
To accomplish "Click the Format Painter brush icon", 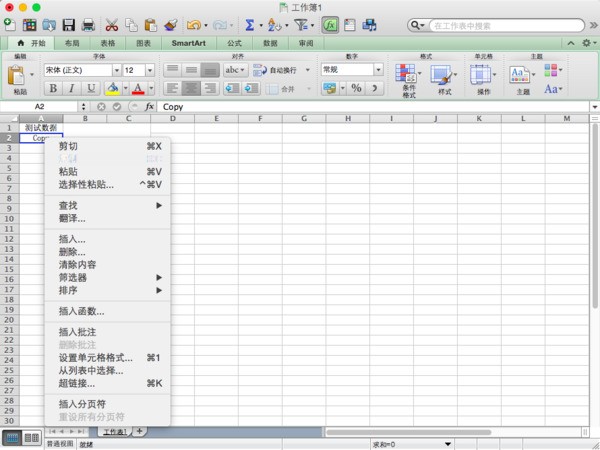I will tap(171, 24).
